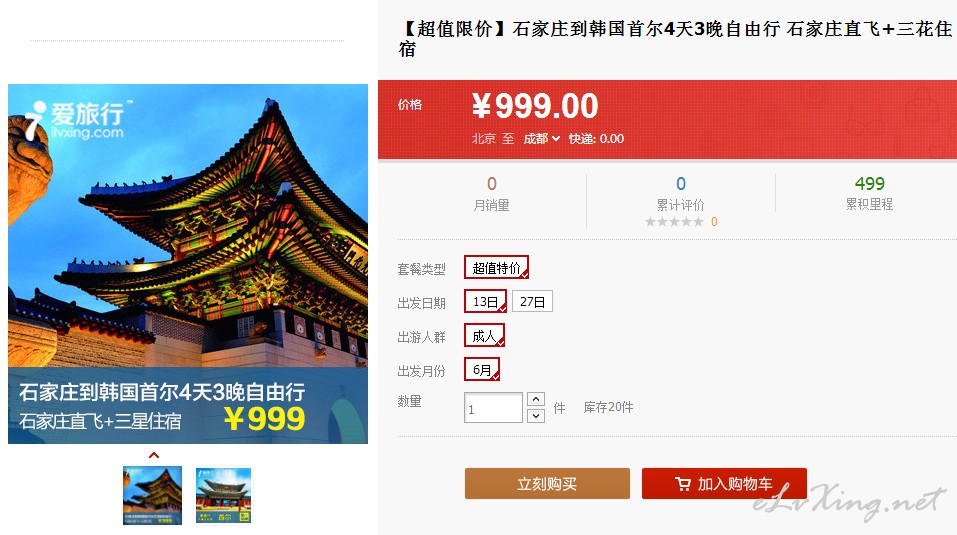Click the five-star rating icons
Screen dimensions: 957x535
click(x=674, y=222)
